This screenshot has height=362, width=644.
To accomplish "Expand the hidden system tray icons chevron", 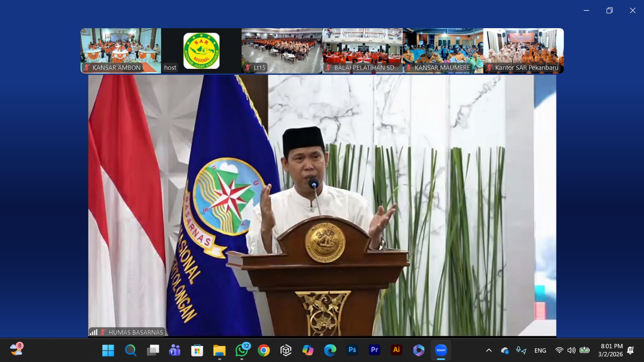I will coord(489,350).
